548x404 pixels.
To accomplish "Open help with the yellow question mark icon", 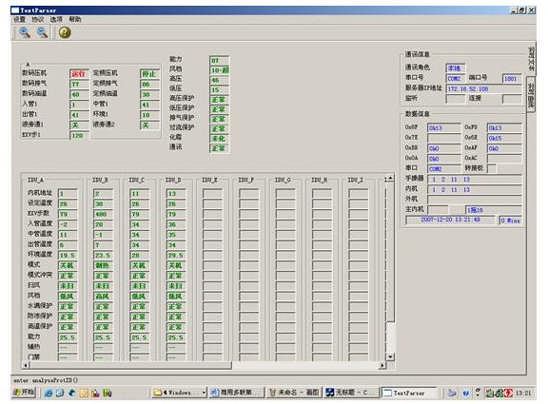I will click(65, 33).
